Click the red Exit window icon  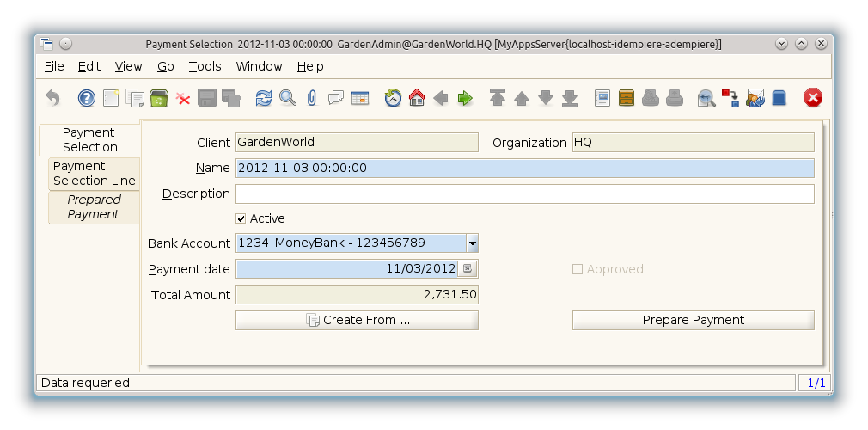coord(812,98)
